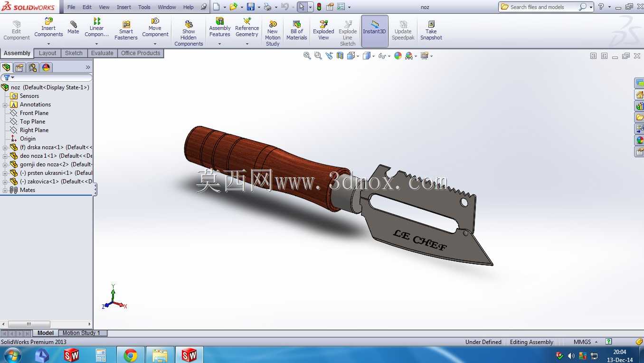Viewport: 644px width, 363px height.
Task: Expand prsten ukrasni<1> component
Action: 5,173
